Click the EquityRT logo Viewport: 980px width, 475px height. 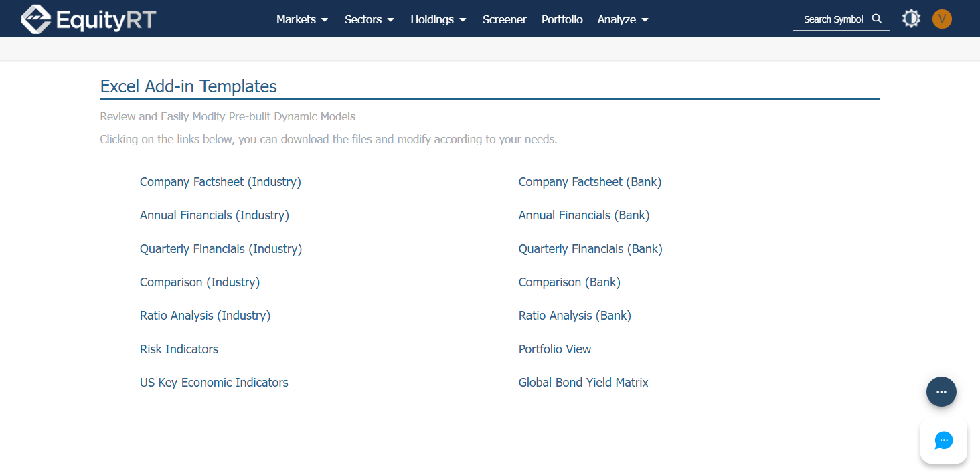pyautogui.click(x=88, y=19)
